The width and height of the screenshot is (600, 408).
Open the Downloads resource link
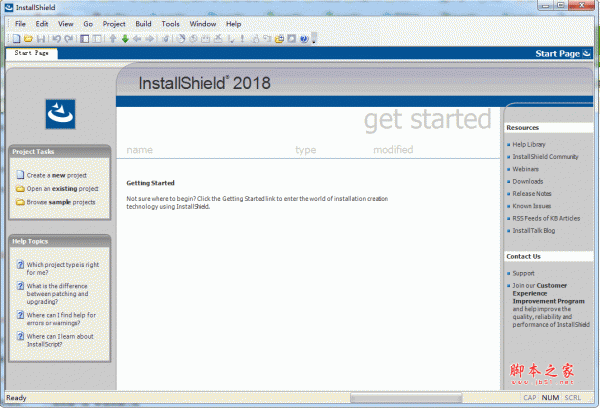(528, 181)
